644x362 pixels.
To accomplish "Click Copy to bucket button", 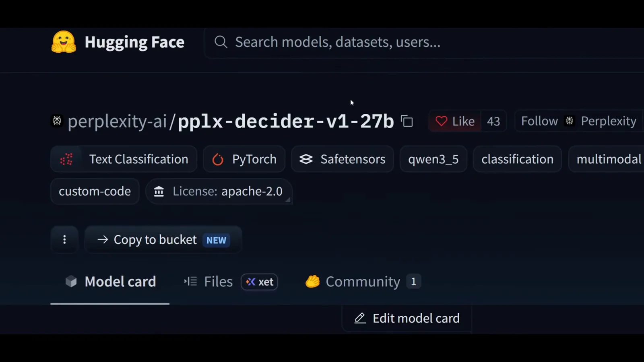I will [163, 240].
